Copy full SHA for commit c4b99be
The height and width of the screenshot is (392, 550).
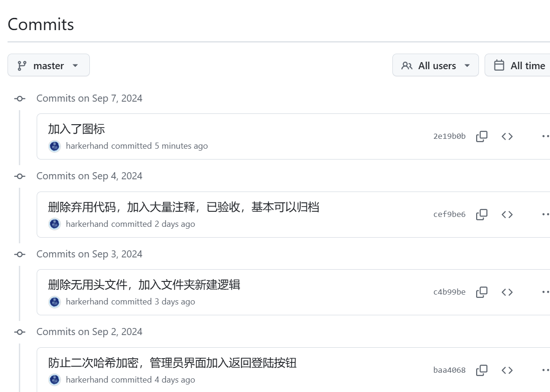tap(481, 292)
